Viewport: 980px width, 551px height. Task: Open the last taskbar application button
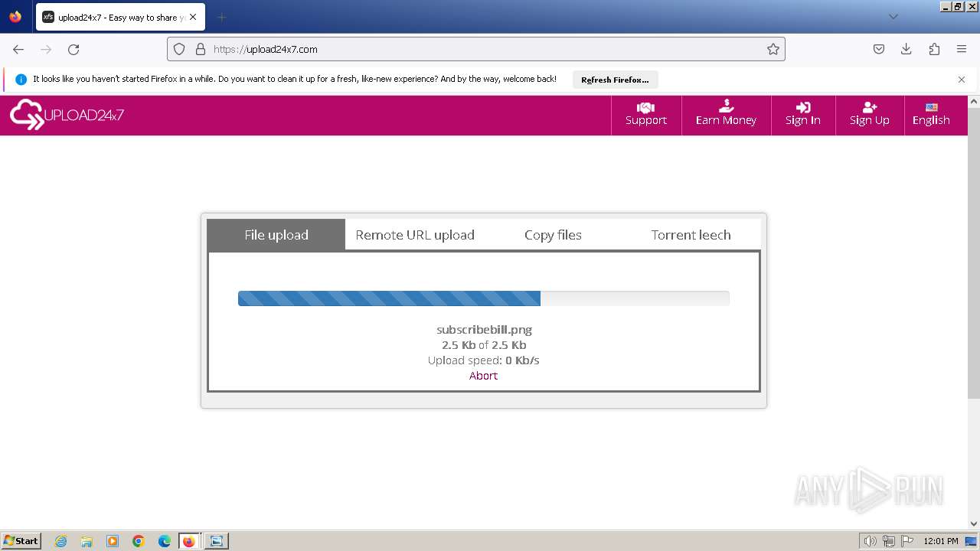(x=217, y=541)
